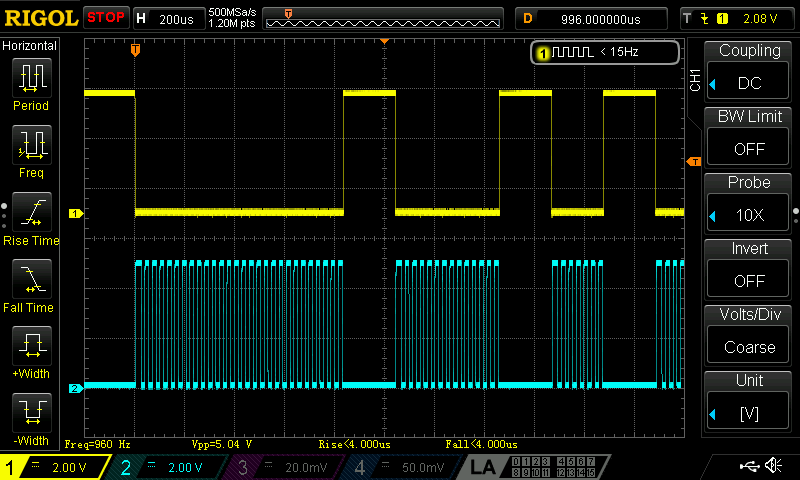Image resolution: width=800 pixels, height=480 pixels.
Task: Click the RIGOL logo
Action: pyautogui.click(x=41, y=18)
